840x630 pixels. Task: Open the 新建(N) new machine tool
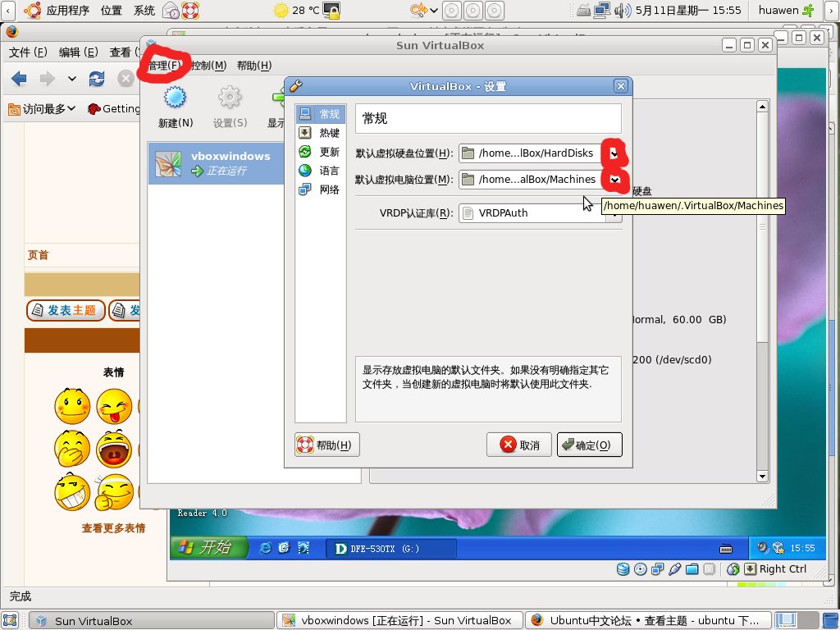tap(176, 107)
